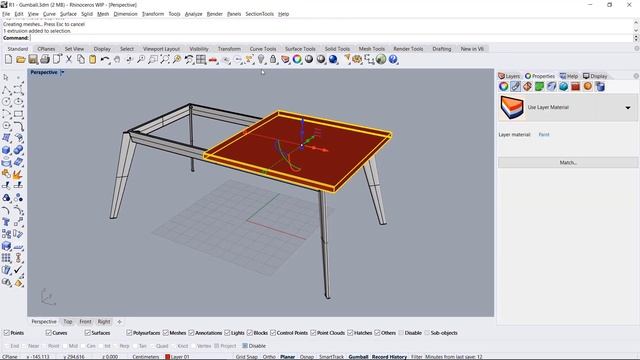Switch to the Layers panel tab
Screen dimensions: 640x360
pos(509,76)
